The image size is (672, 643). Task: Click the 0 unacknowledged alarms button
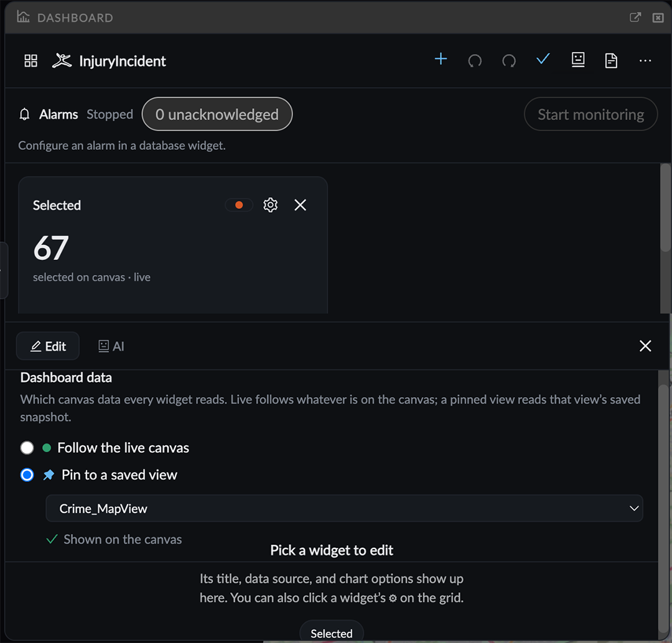(217, 114)
